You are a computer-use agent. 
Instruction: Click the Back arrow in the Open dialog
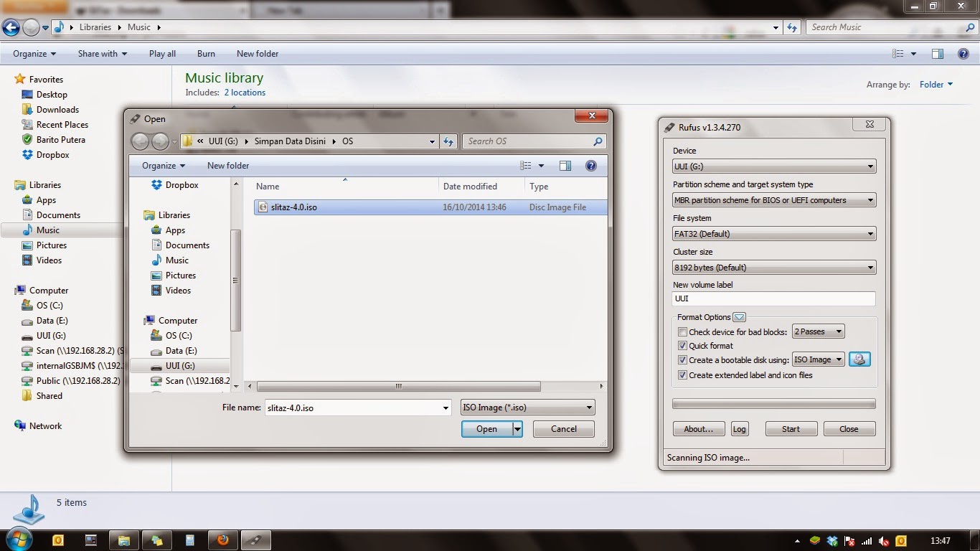click(140, 141)
